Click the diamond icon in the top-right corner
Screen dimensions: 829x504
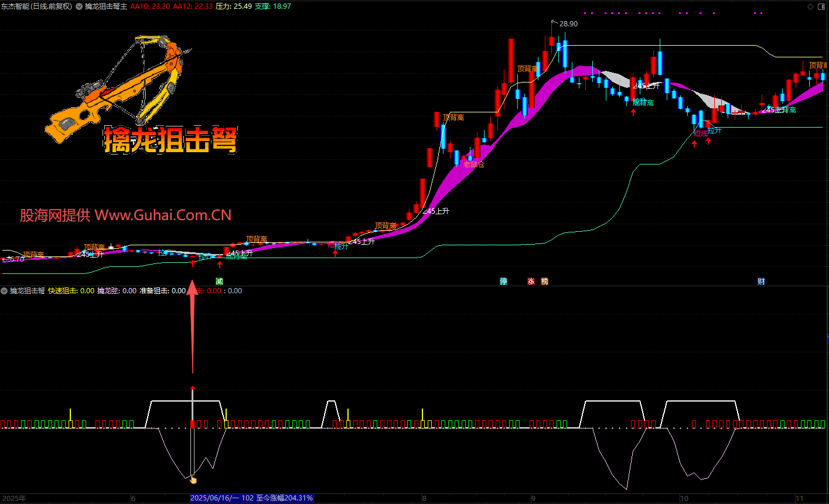point(810,6)
